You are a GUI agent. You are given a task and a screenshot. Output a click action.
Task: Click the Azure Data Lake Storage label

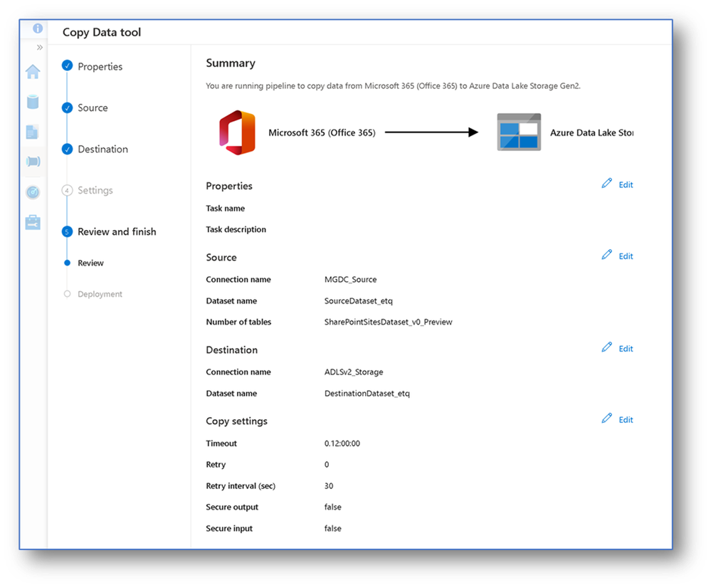[591, 133]
